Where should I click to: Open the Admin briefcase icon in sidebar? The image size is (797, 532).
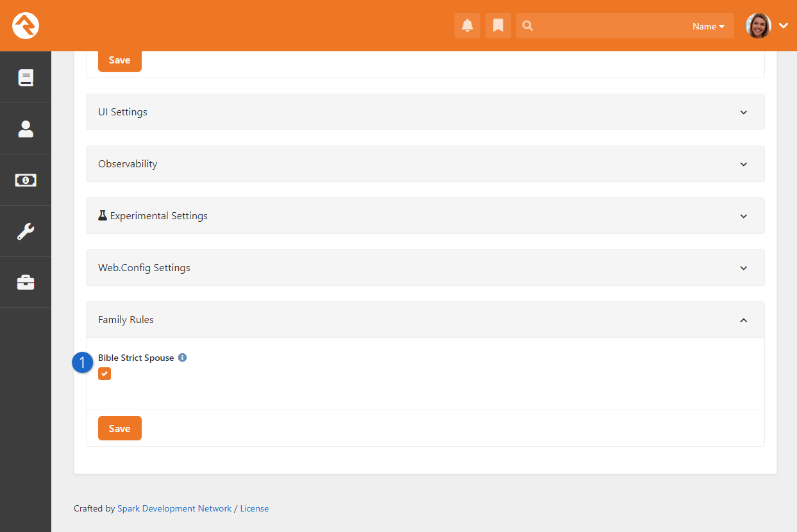26,282
